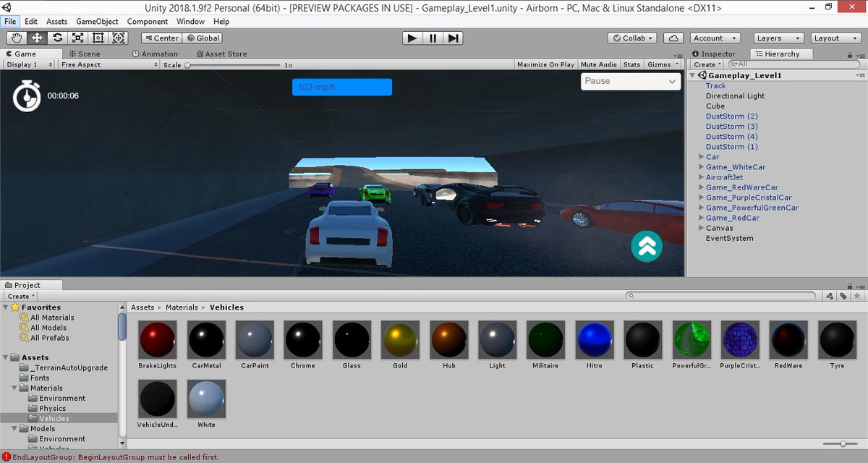Open the Layers dropdown
The width and height of the screenshot is (868, 463).
tap(778, 38)
